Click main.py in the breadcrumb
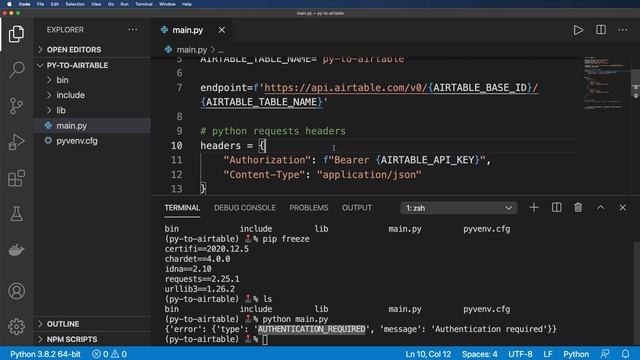 [191, 50]
